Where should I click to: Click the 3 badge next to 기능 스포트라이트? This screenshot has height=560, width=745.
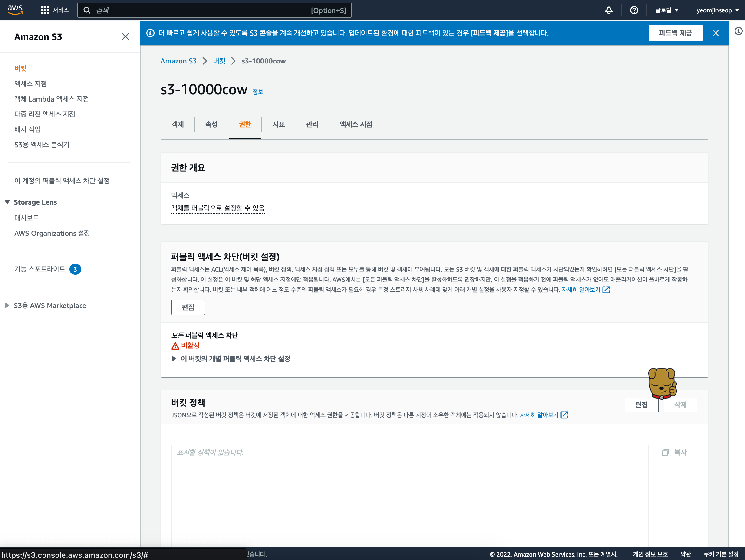[75, 269]
